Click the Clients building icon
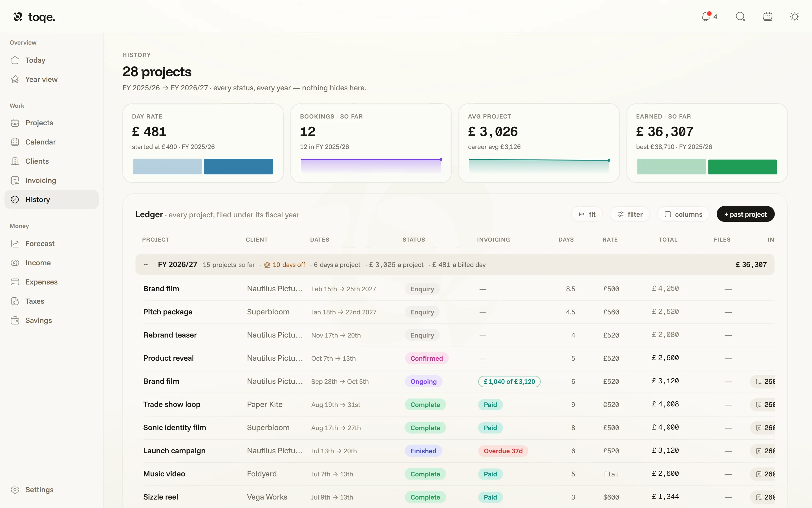Image resolution: width=812 pixels, height=508 pixels. [15, 161]
